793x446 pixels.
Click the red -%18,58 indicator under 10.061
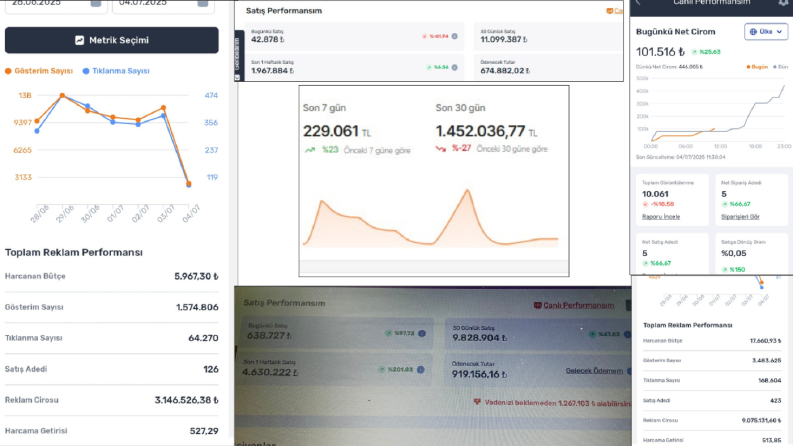click(658, 204)
